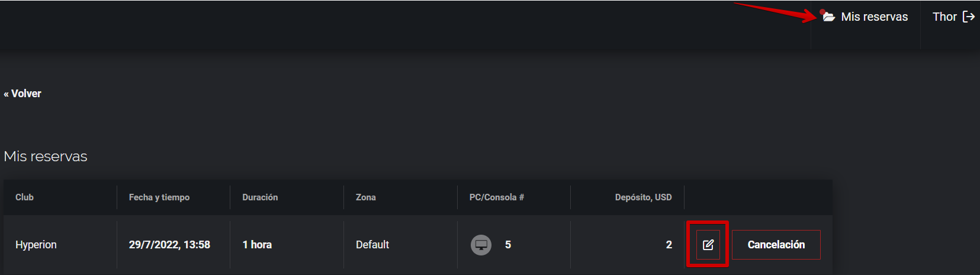Click the Thor username in the top bar

(x=944, y=17)
